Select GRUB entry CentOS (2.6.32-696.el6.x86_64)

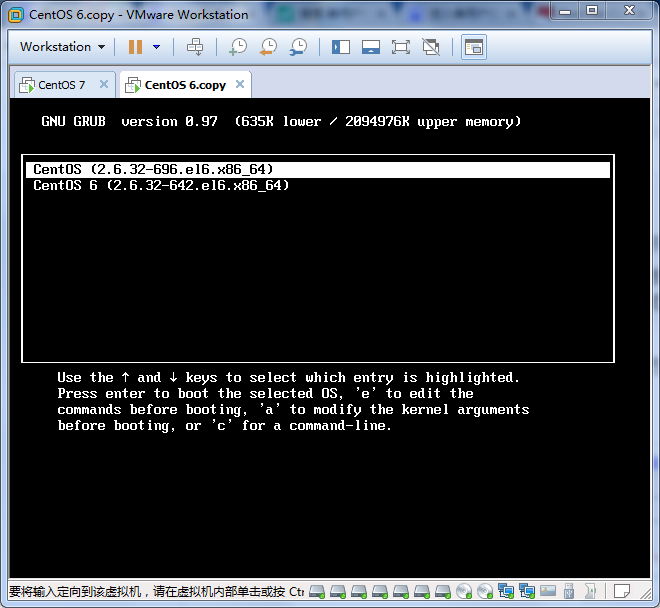[x=318, y=170]
